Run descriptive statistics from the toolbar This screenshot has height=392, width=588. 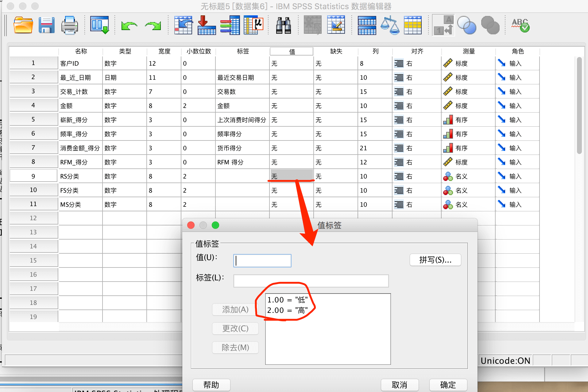coord(253,25)
